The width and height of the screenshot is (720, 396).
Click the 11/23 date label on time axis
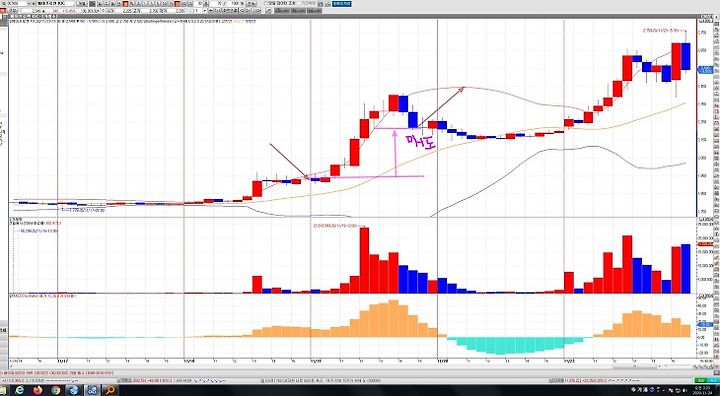click(x=570, y=361)
